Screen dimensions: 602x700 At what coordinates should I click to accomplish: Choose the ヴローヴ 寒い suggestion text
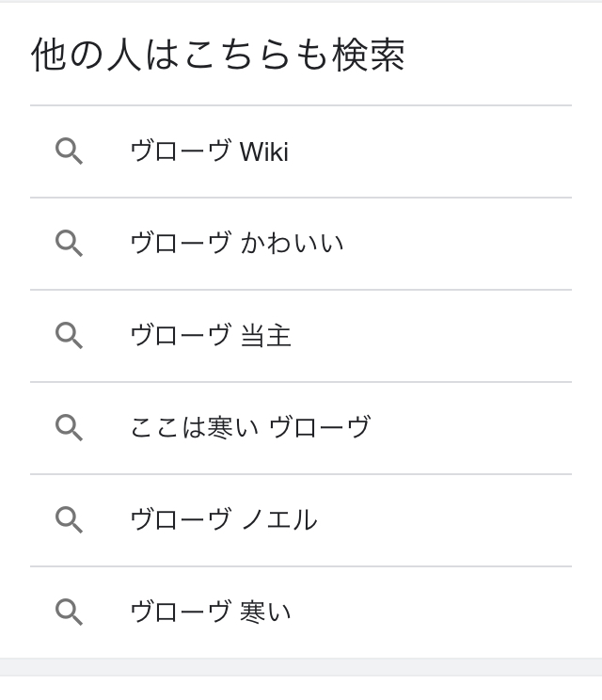pyautogui.click(x=210, y=612)
